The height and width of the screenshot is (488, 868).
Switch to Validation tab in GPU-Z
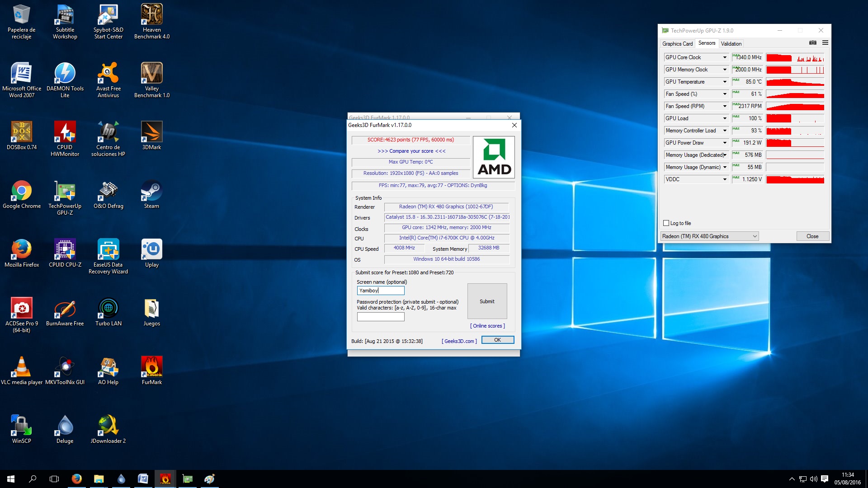731,44
